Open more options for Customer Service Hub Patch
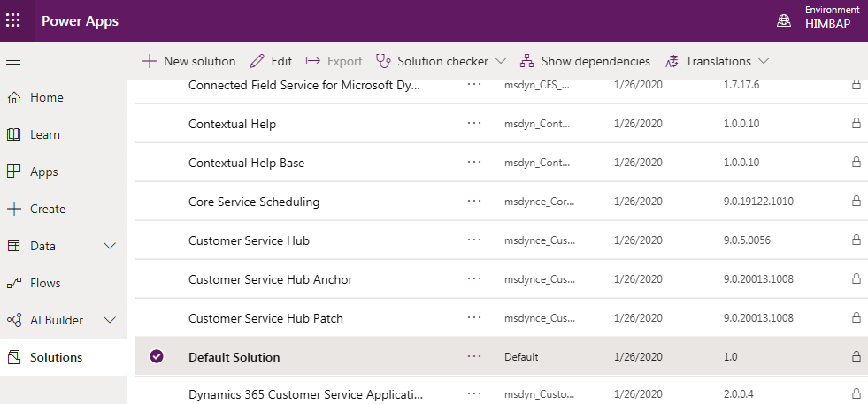 [474, 317]
